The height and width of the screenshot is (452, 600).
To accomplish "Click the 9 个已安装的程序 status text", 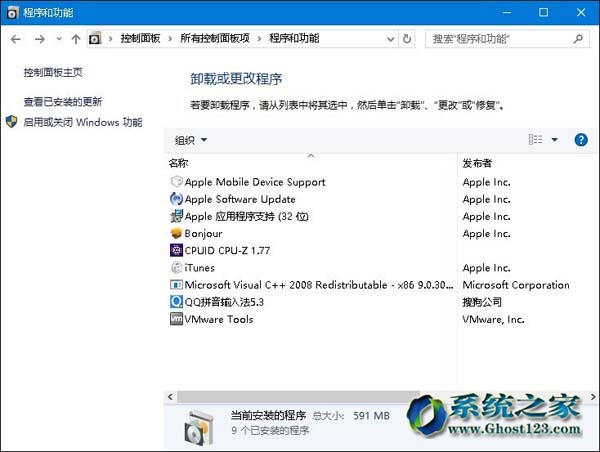I will coord(270,430).
